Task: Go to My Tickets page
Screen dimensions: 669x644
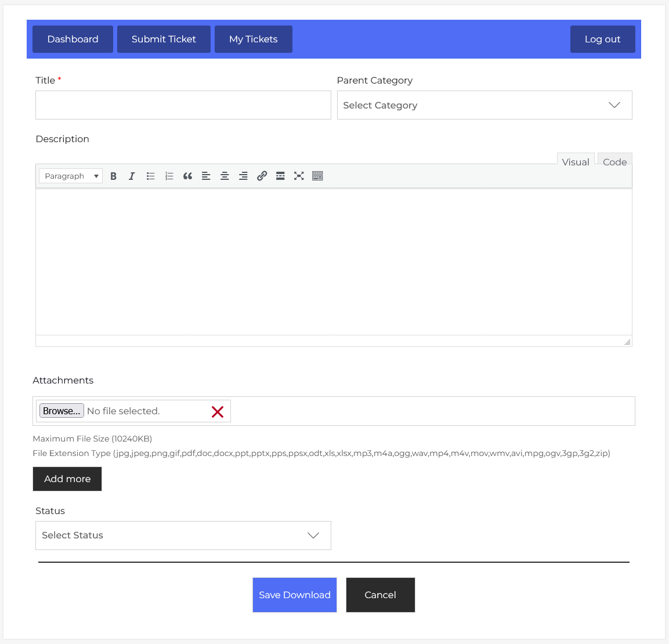Action: [x=254, y=39]
